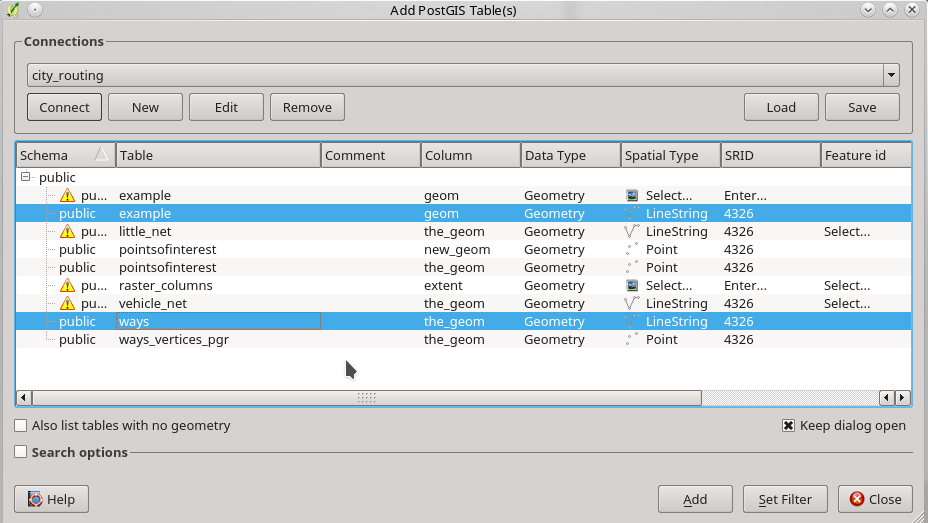Uncheck Keep dialog open

(x=788, y=425)
